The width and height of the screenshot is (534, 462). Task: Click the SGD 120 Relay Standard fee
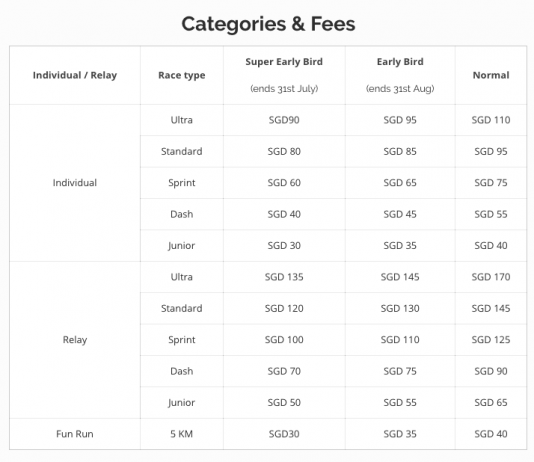tap(284, 308)
